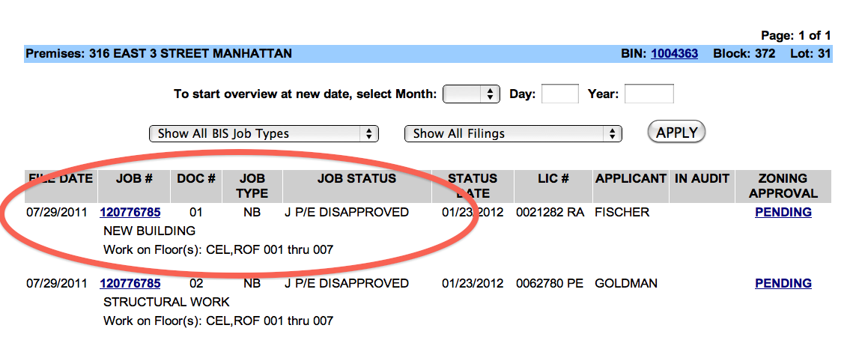The image size is (868, 343).
Task: Click PENDING zoning link for applicant Goldman
Action: point(783,284)
